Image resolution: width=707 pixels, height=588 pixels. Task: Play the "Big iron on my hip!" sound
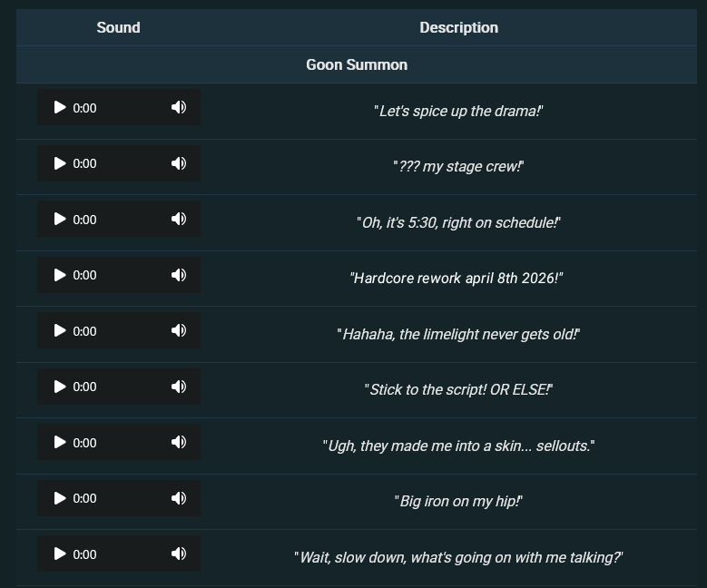click(60, 498)
